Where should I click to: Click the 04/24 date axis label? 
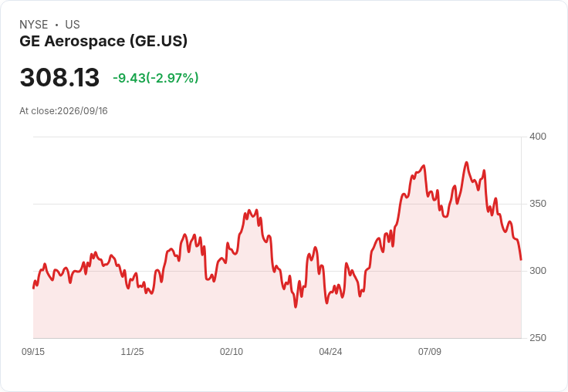tap(330, 351)
